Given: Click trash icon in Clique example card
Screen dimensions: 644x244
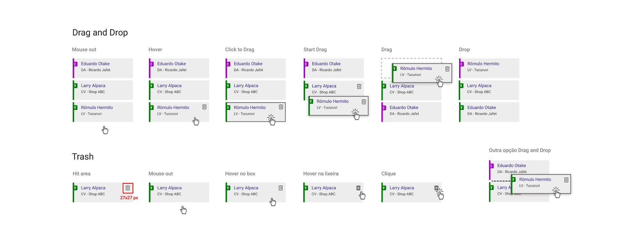Looking at the screenshot, I should [x=436, y=188].
